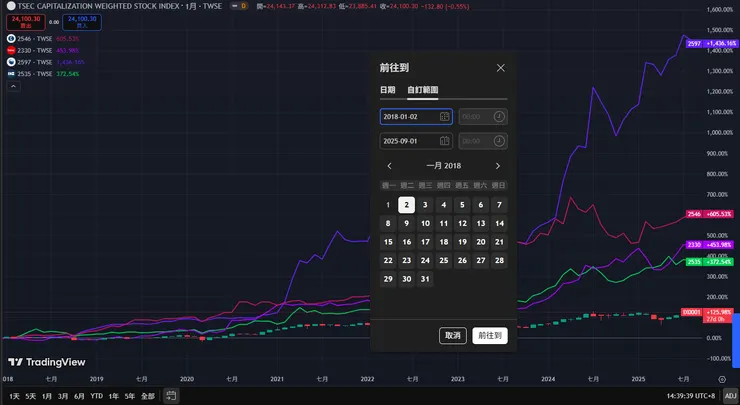Set range to 1天
This screenshot has height=405, width=740.
click(14, 396)
